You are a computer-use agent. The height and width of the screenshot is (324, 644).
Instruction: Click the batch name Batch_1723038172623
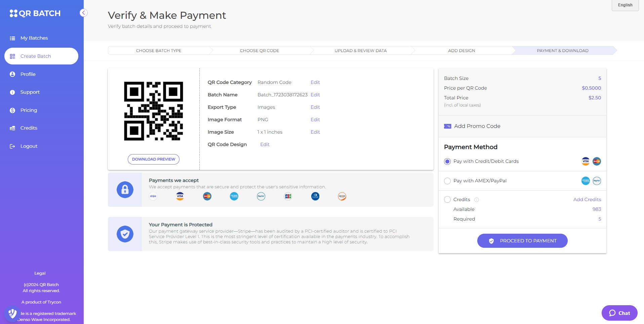point(282,95)
